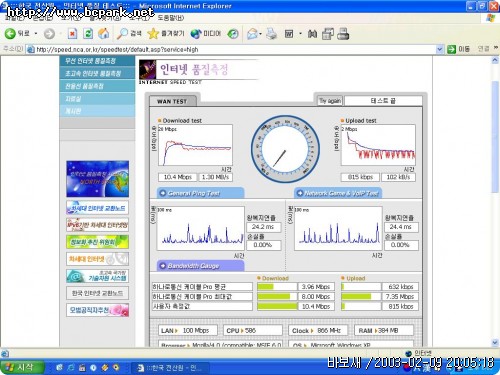Open the 기술지원 시스템 banner
This screenshot has height=375, width=500.
tap(97, 276)
